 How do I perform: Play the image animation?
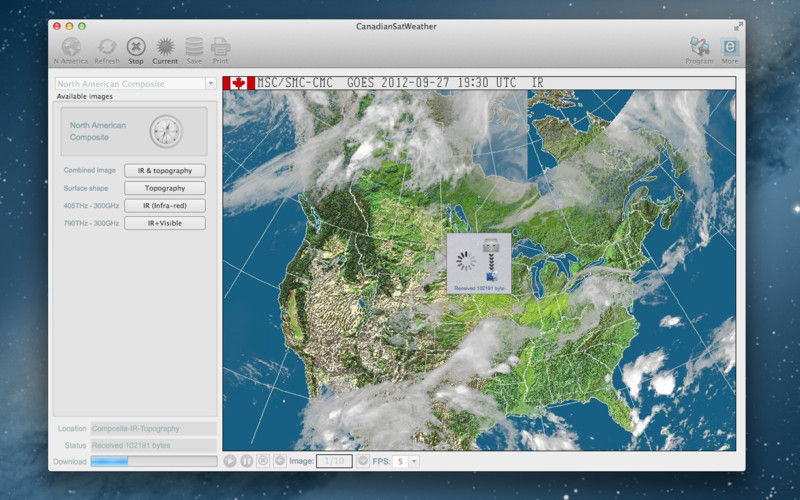(230, 461)
